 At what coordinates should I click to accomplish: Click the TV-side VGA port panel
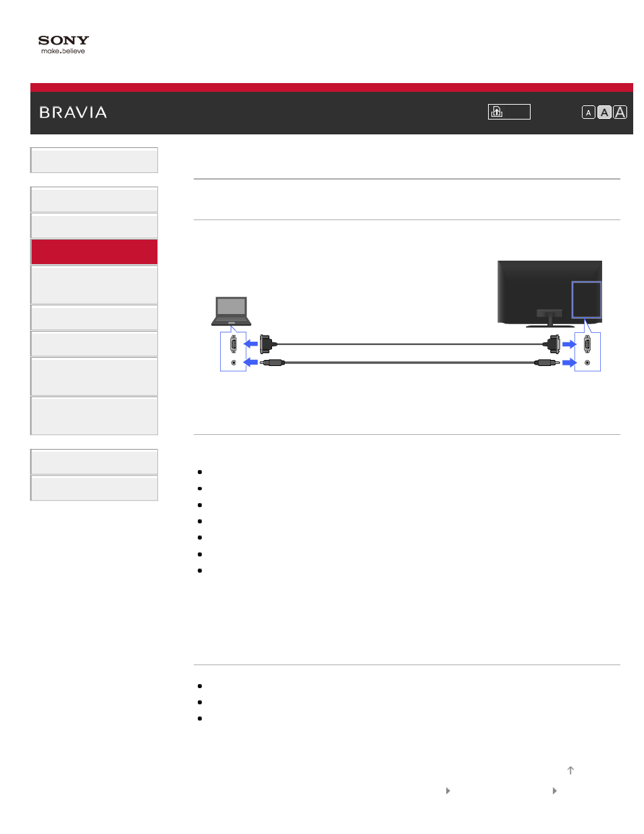(587, 352)
